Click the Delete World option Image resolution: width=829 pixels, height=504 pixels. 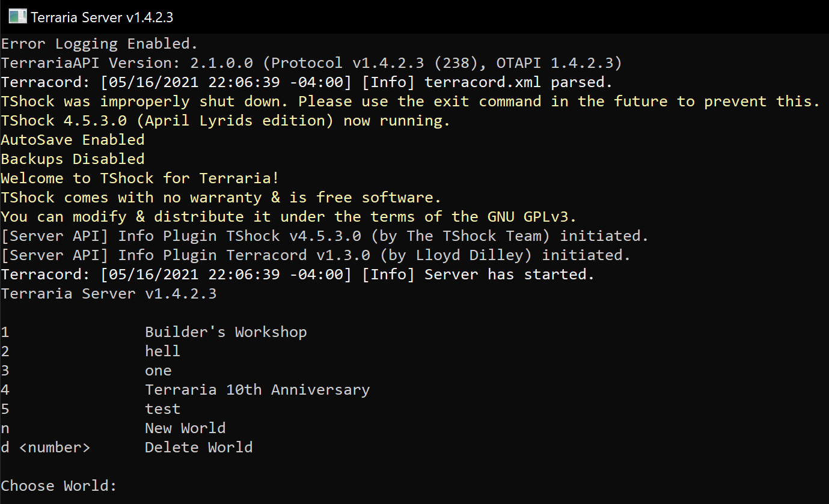pos(198,447)
